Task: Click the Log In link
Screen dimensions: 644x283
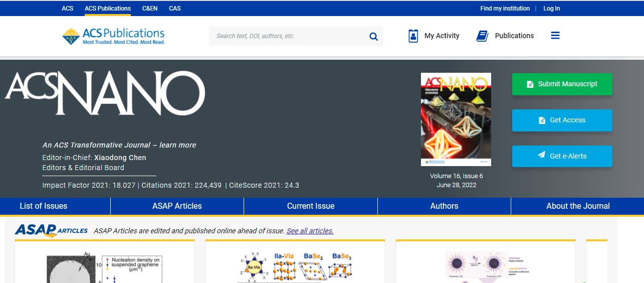Action: [x=551, y=9]
